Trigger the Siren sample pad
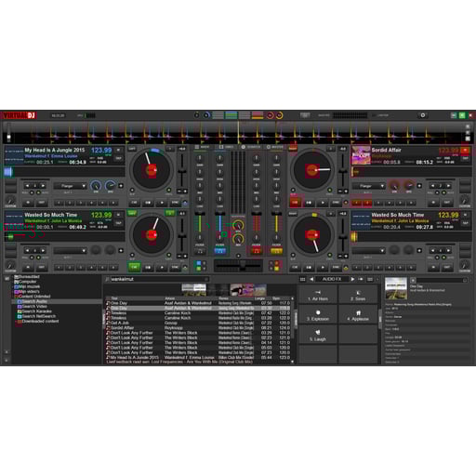The height and width of the screenshot is (476, 476). pos(358,295)
